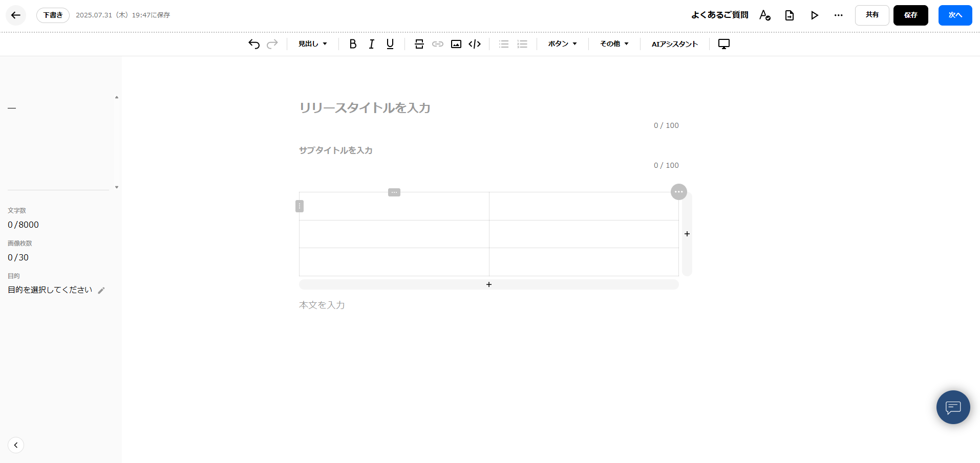
Task: Open the chat support bubble
Action: 953,407
